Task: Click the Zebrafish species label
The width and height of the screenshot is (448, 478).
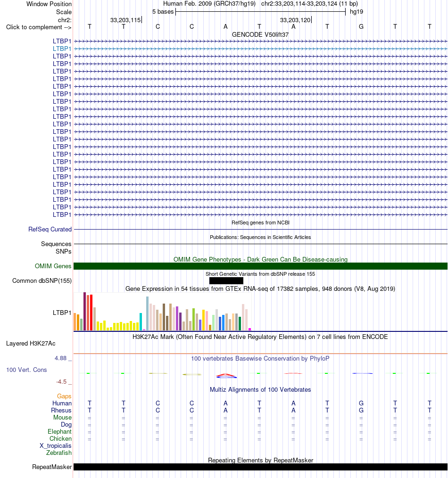Action: pos(59,453)
